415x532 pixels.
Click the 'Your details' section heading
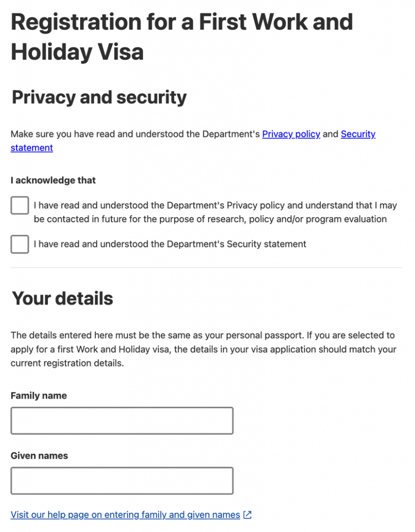pyautogui.click(x=62, y=298)
